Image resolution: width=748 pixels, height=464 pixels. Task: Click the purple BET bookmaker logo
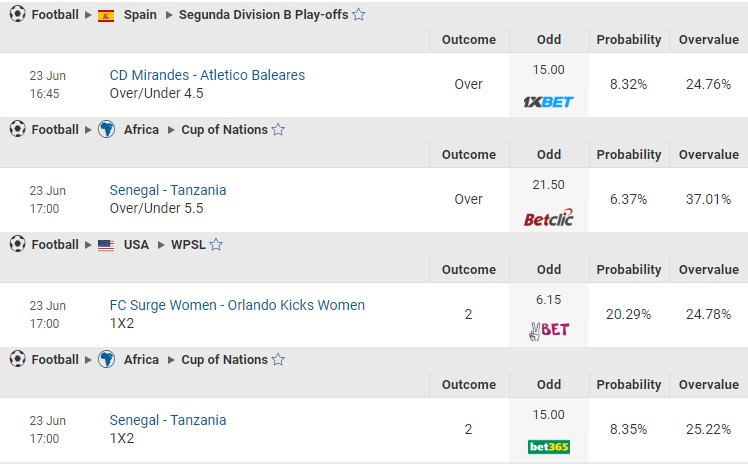tap(548, 331)
